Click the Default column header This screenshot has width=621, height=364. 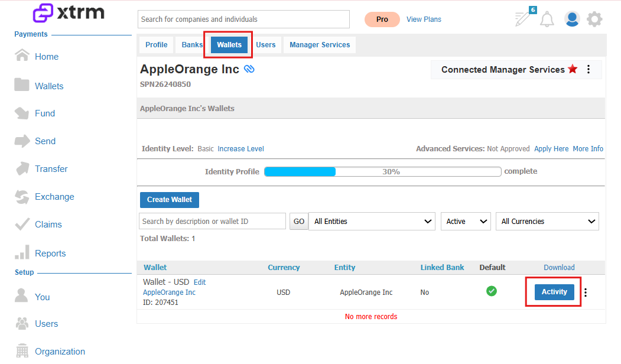(492, 268)
